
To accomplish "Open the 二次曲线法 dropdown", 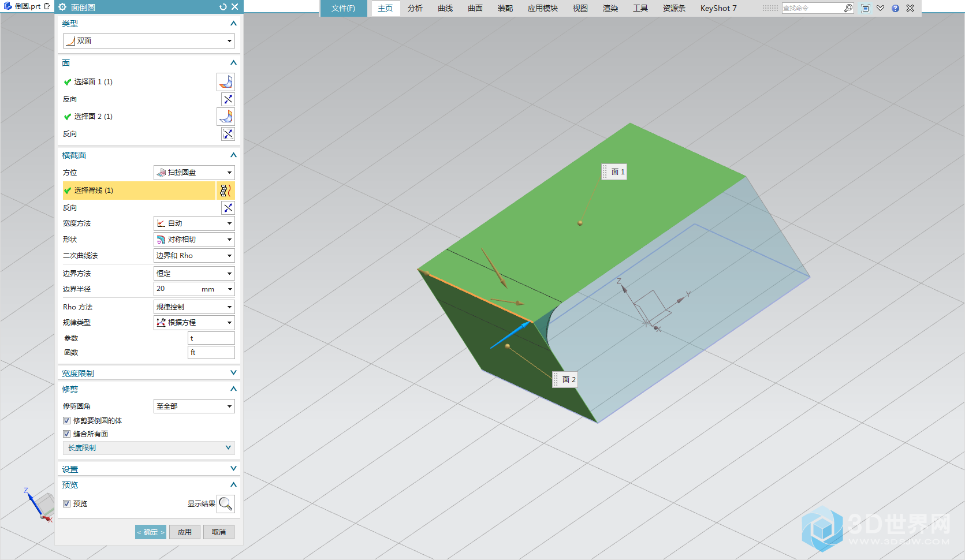I will tap(194, 256).
